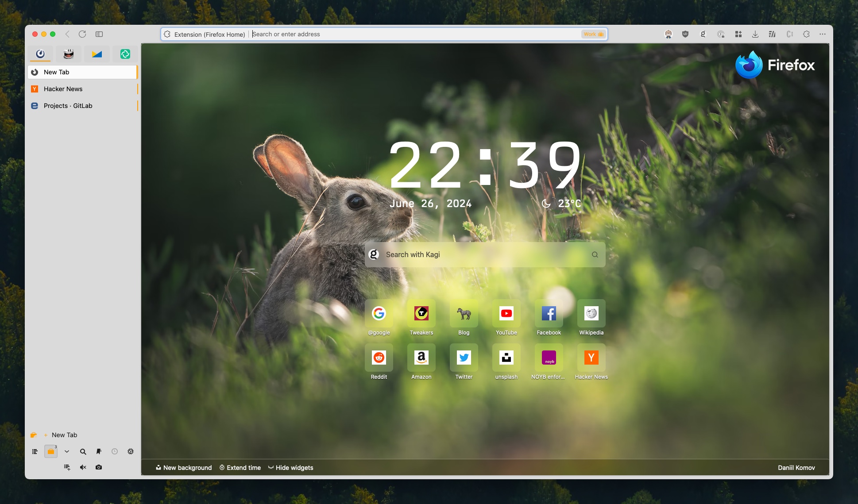Take a snapshot with the camera icon
858x504 pixels.
coord(99,467)
